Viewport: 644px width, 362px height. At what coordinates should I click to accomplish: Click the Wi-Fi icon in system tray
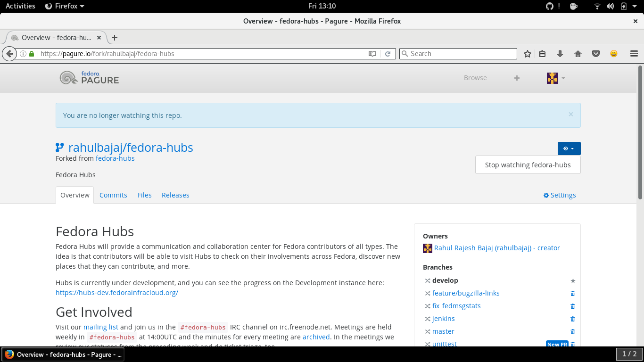(597, 6)
